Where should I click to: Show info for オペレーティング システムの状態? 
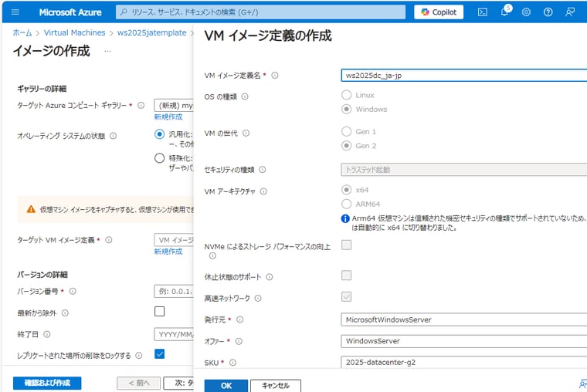click(x=113, y=136)
